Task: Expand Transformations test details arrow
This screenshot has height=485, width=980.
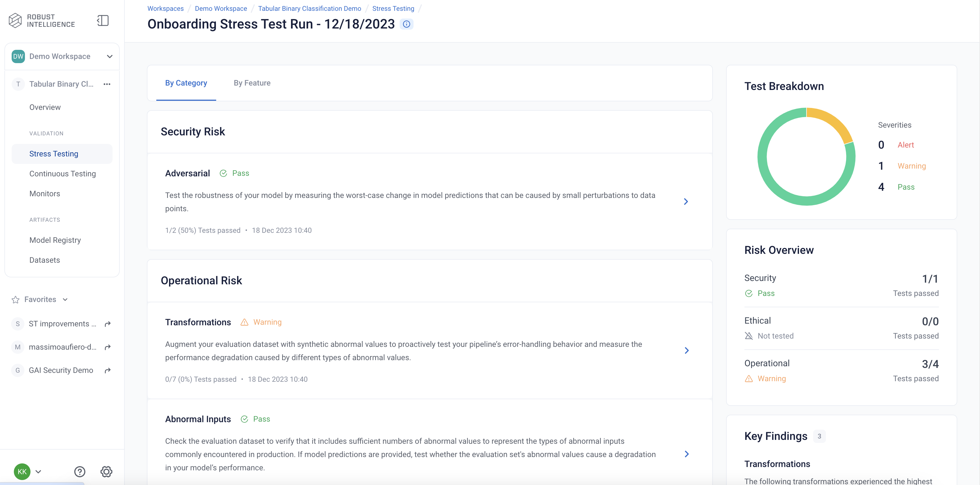Action: coord(686,350)
